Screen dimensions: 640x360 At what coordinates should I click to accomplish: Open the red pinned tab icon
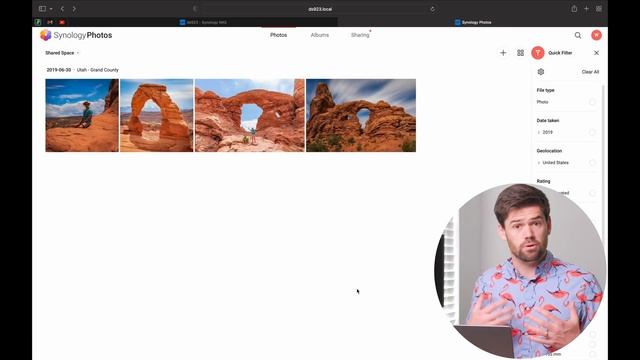click(x=62, y=22)
